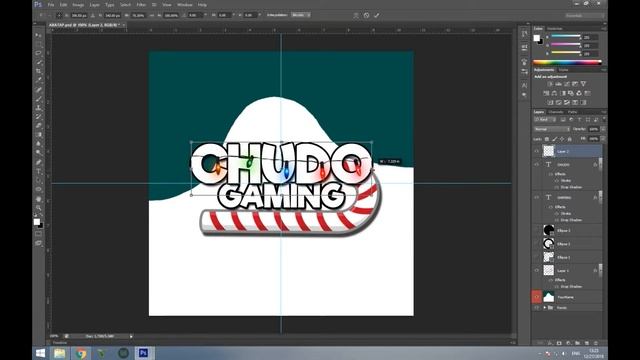Collapse effects of CHUDO text layer
The height and width of the screenshot is (360, 640).
coord(600,163)
